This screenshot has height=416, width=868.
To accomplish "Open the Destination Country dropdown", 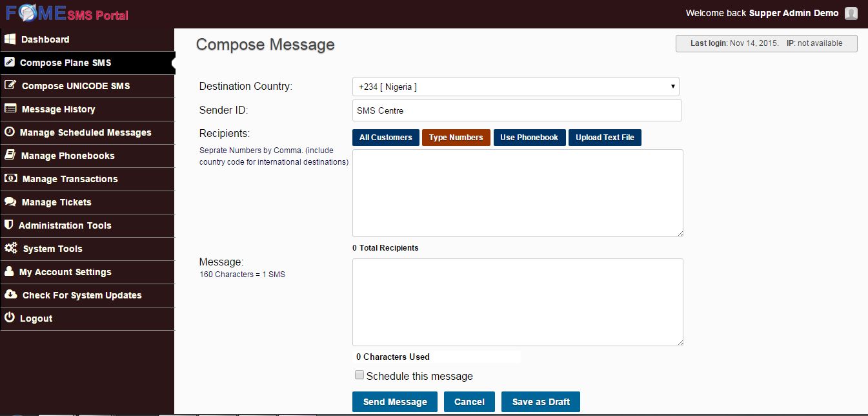I will tap(516, 87).
